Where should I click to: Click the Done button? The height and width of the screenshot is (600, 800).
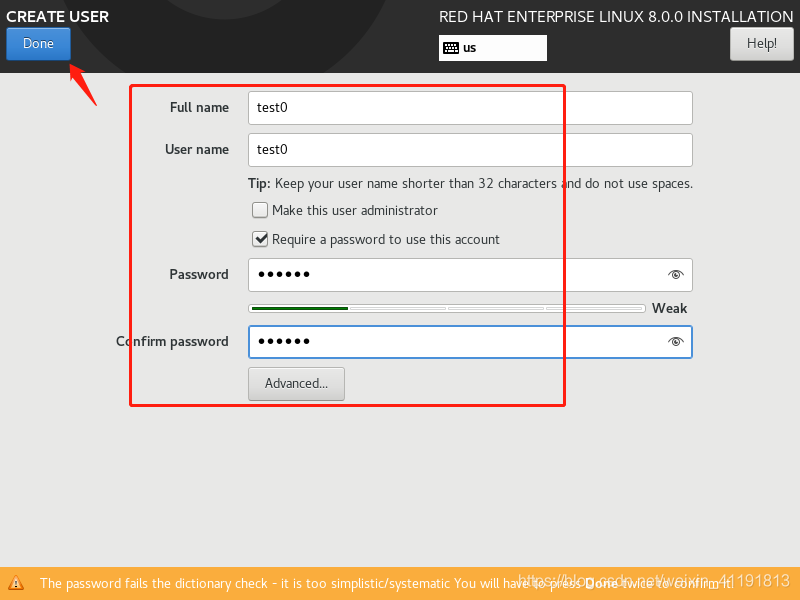(x=38, y=44)
